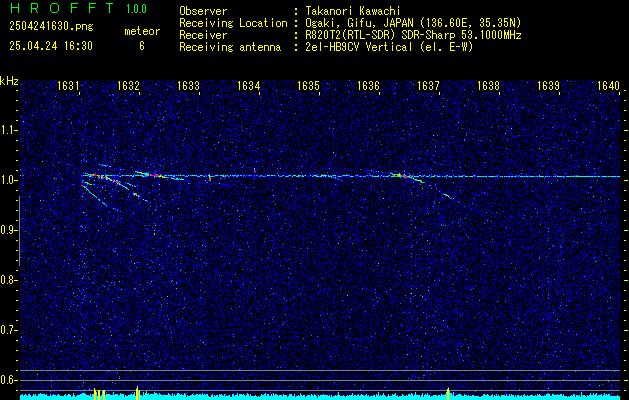Click the kHz axis unit label
Screen dimensions: 629x400
pos(9,81)
